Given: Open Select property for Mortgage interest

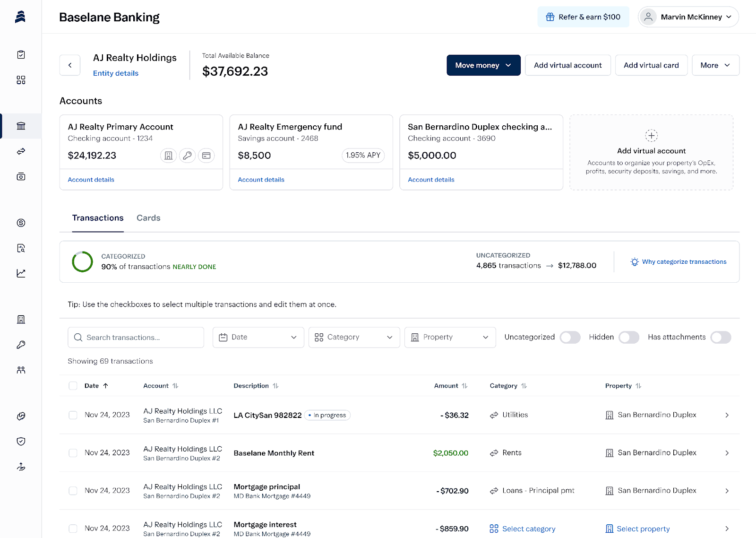Looking at the screenshot, I should (x=637, y=529).
